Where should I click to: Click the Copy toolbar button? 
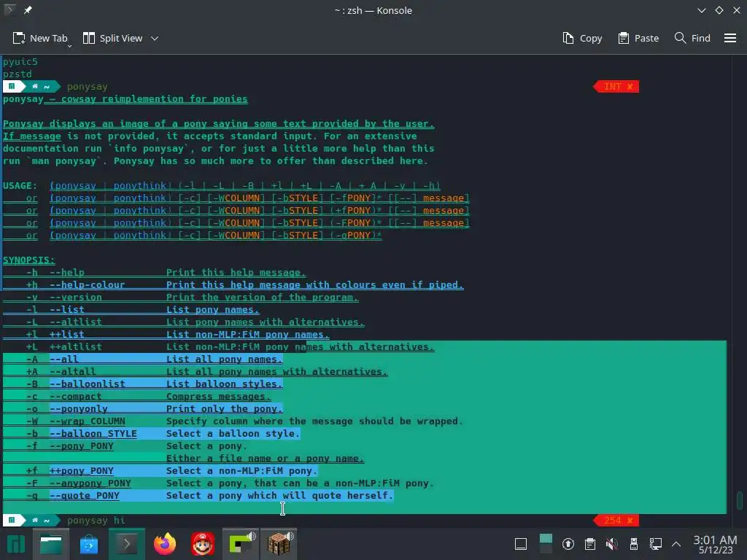582,38
